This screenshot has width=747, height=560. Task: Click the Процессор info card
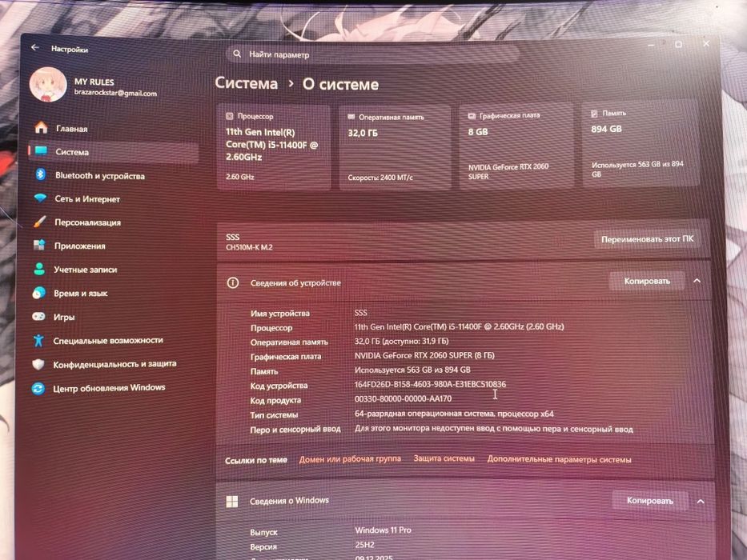point(274,147)
